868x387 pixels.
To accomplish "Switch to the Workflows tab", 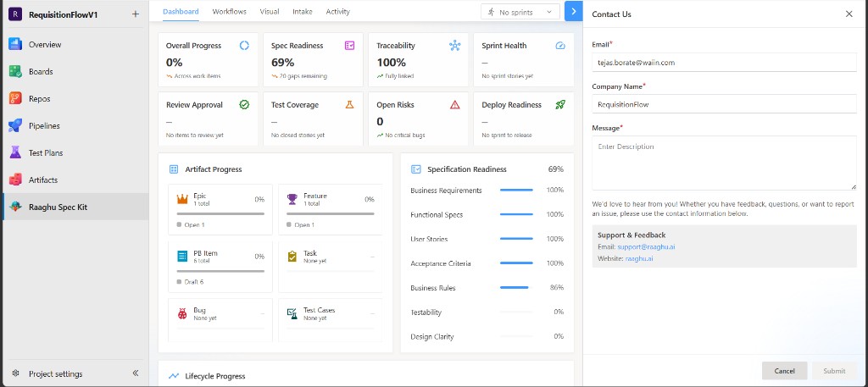I will pyautogui.click(x=229, y=12).
